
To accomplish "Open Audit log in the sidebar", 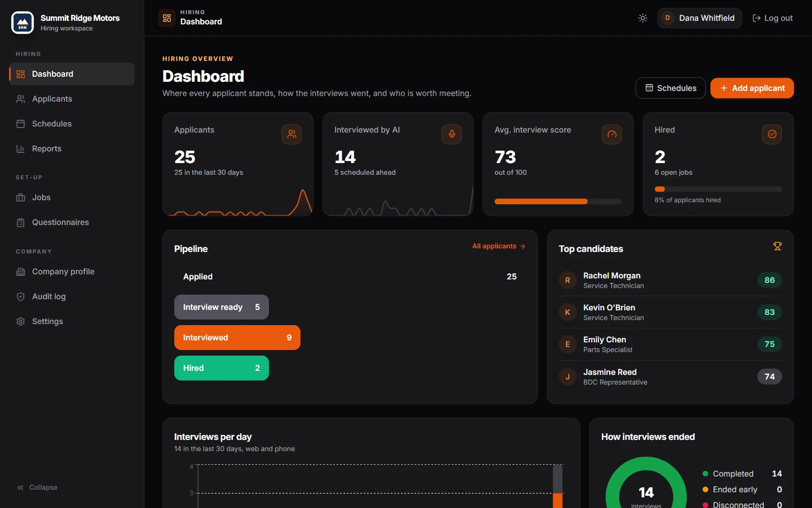I will [x=72, y=297].
